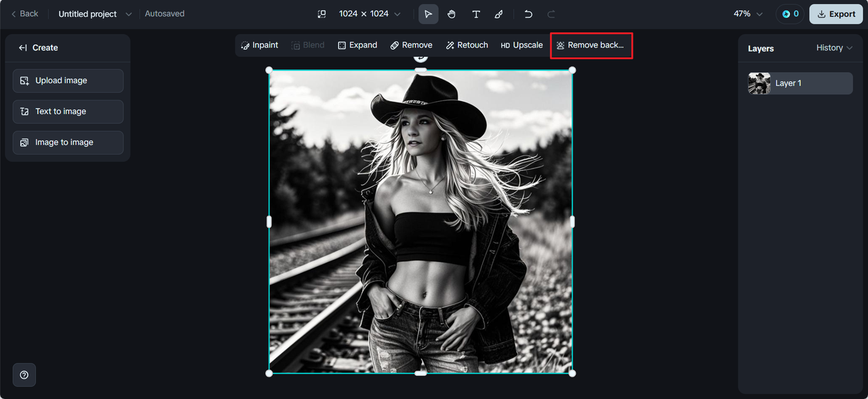
Task: Open the Retouch tool
Action: click(467, 45)
